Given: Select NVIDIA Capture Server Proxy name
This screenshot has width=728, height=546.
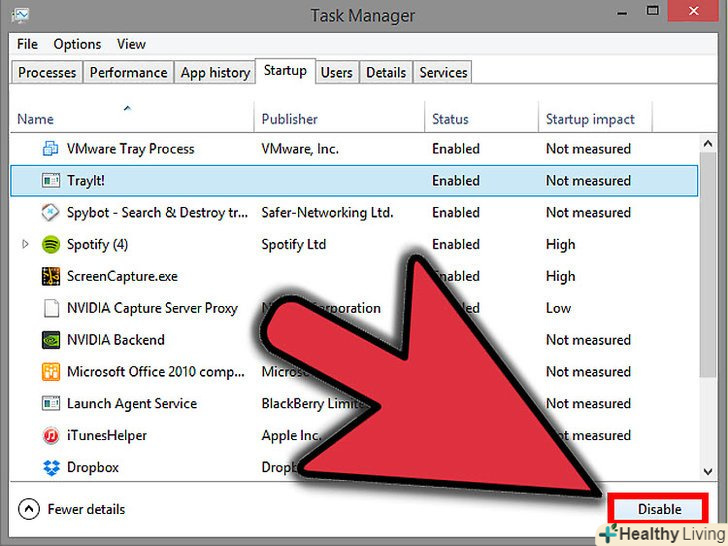Looking at the screenshot, I should pos(152,308).
